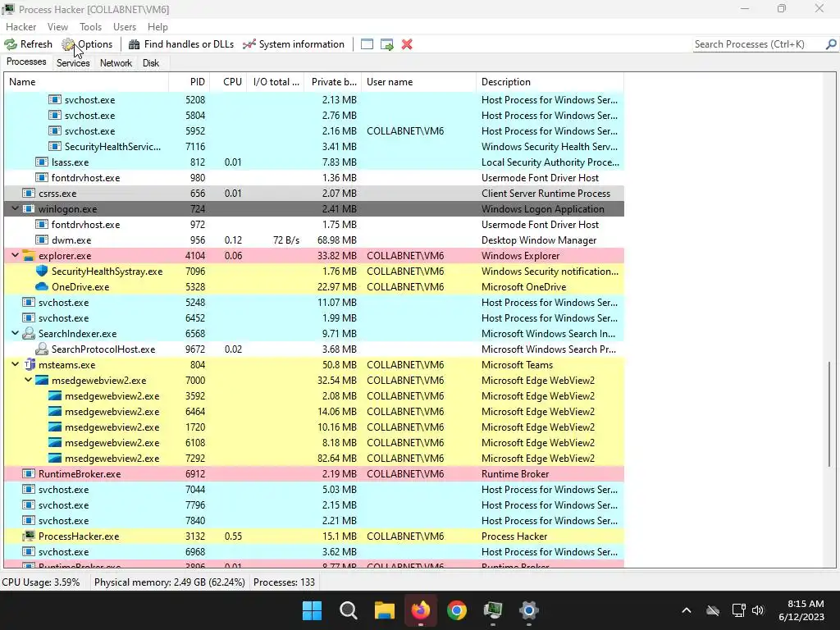Collapse msedgewebview2.exe PID 7000 node
Viewport: 840px width, 630px height.
click(29, 380)
